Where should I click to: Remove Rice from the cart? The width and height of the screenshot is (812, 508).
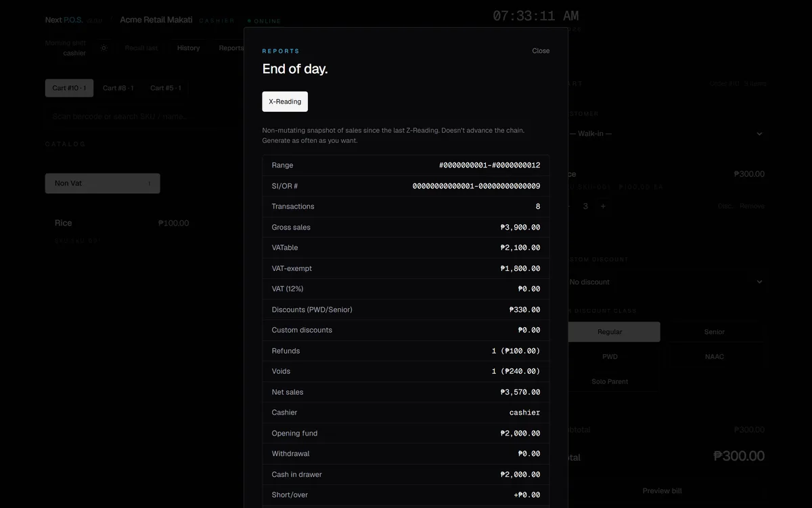(x=752, y=206)
